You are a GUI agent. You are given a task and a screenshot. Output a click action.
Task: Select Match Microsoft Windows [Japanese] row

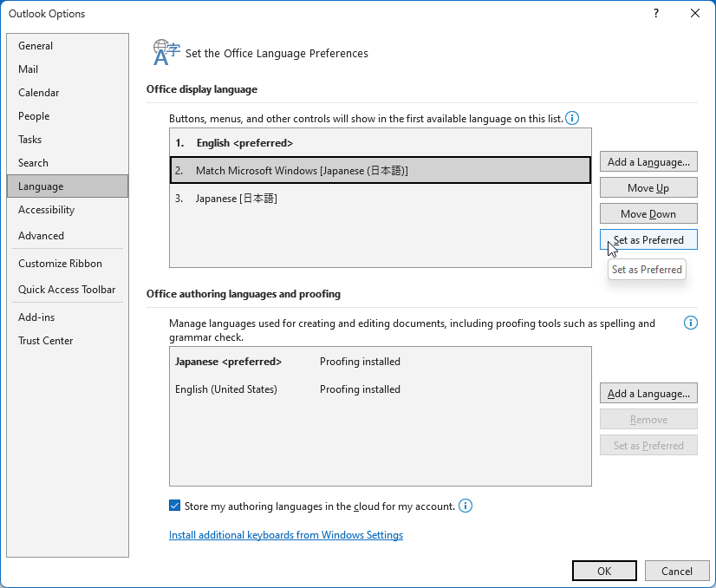[x=381, y=170]
